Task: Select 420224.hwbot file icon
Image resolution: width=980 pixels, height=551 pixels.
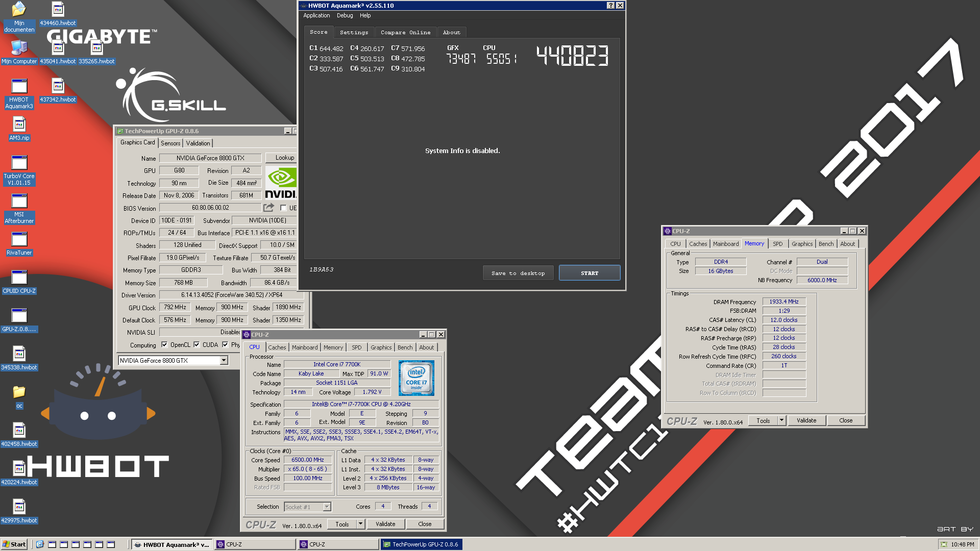Action: [x=19, y=472]
